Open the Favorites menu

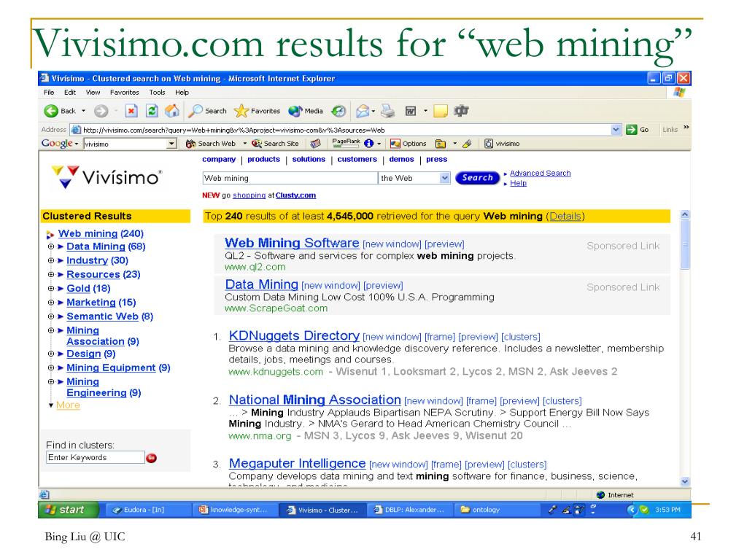[x=124, y=93]
